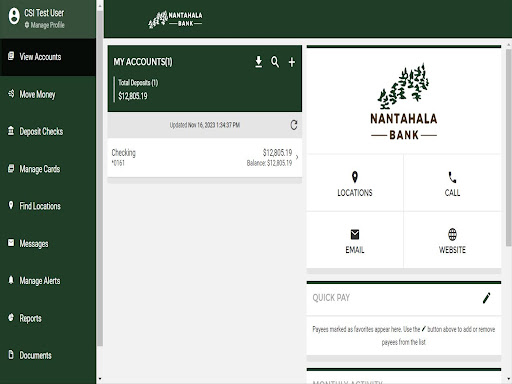This screenshot has height=384, width=512.
Task: Open Messages from the sidebar
Action: [48, 243]
